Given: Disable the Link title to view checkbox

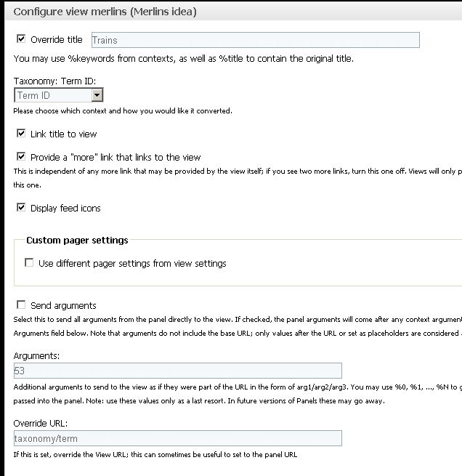Looking at the screenshot, I should click(21, 133).
